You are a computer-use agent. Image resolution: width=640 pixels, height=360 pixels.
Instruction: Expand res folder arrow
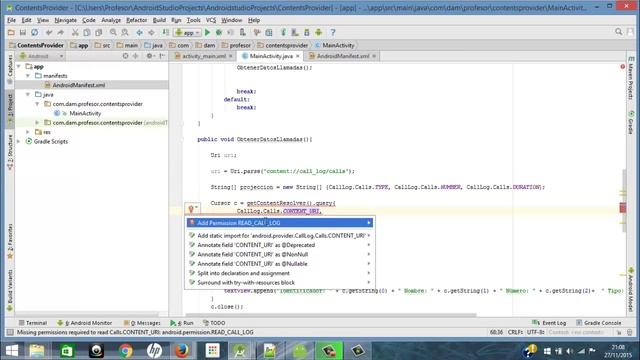point(28,132)
